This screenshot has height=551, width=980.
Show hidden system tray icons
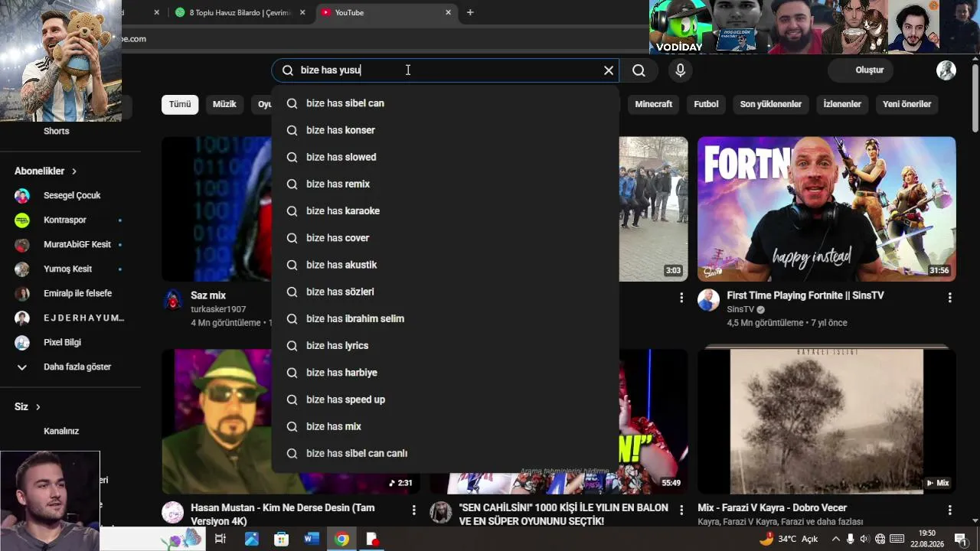835,539
